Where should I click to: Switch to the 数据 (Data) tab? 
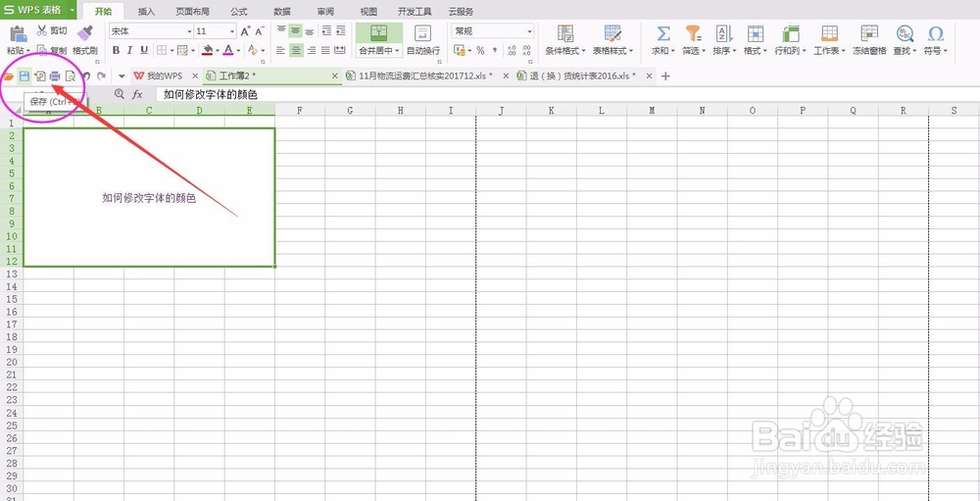[282, 11]
